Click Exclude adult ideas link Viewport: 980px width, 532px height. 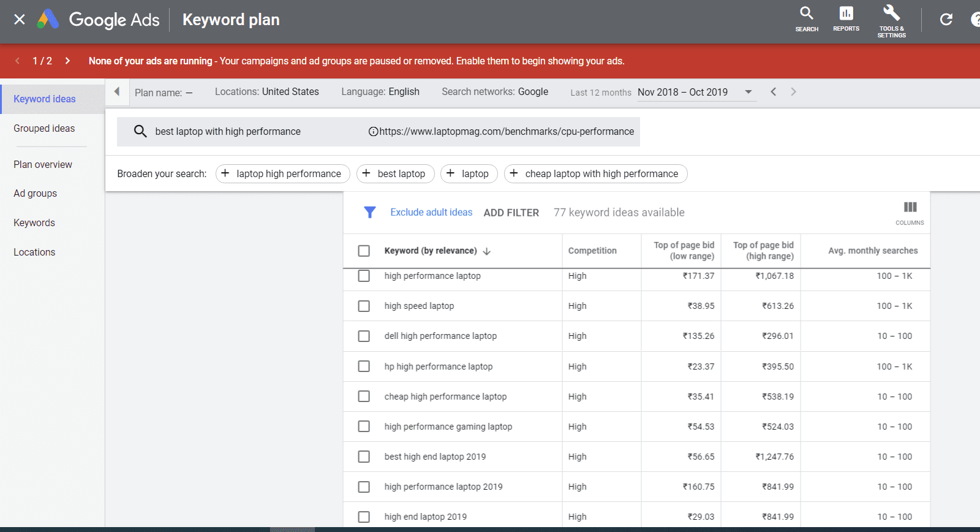point(431,212)
